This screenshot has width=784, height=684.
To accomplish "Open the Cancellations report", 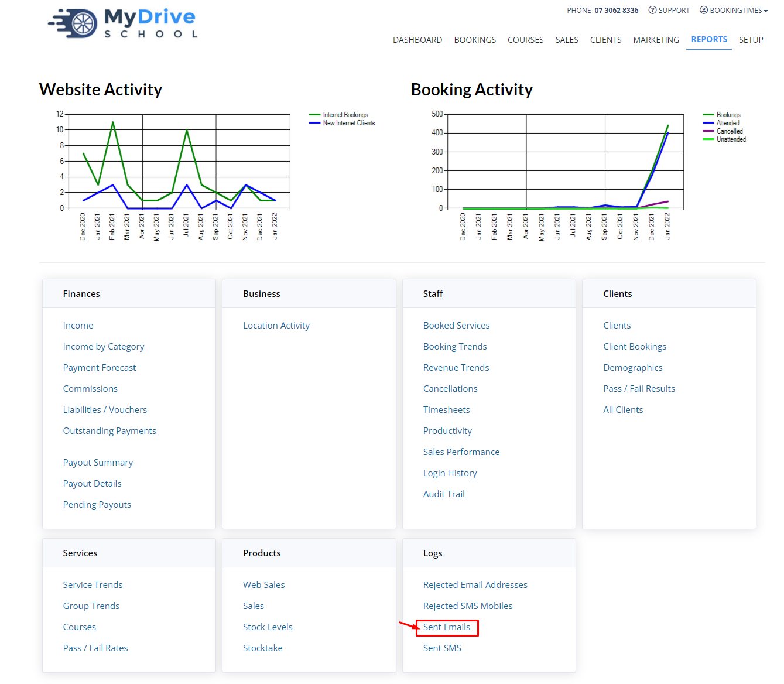I will [450, 388].
